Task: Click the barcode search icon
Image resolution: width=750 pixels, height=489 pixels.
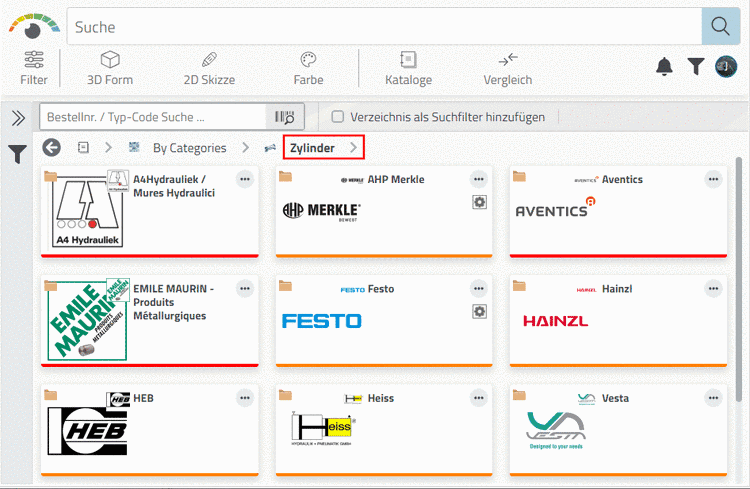Action: [285, 117]
